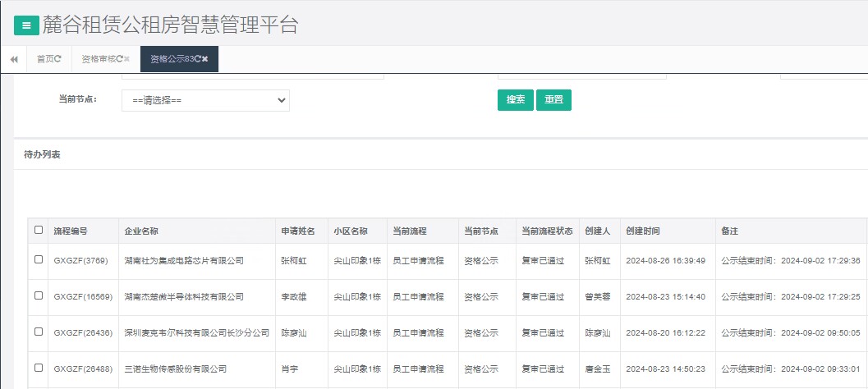The height and width of the screenshot is (389, 868).
Task: Click creator name 唐金玉
Action: [x=597, y=369]
